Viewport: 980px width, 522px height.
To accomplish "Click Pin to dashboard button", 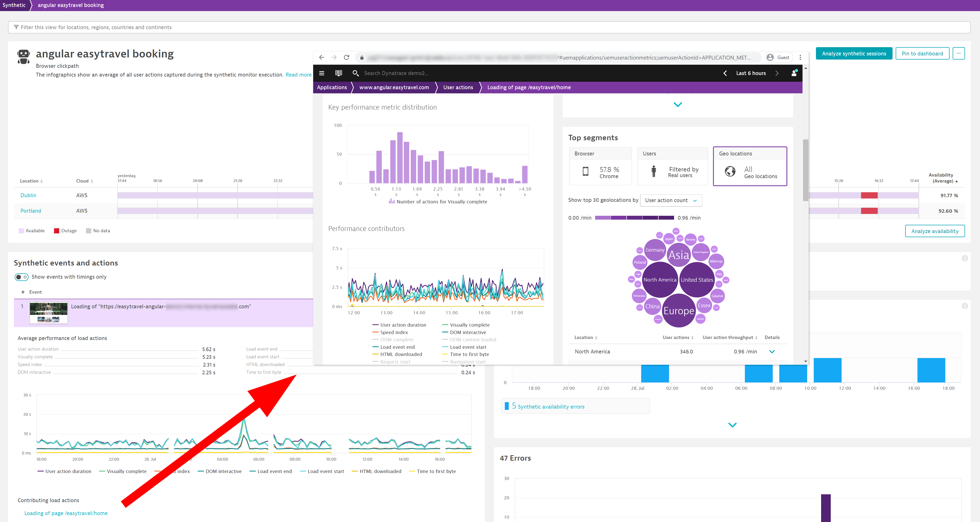I will 922,54.
